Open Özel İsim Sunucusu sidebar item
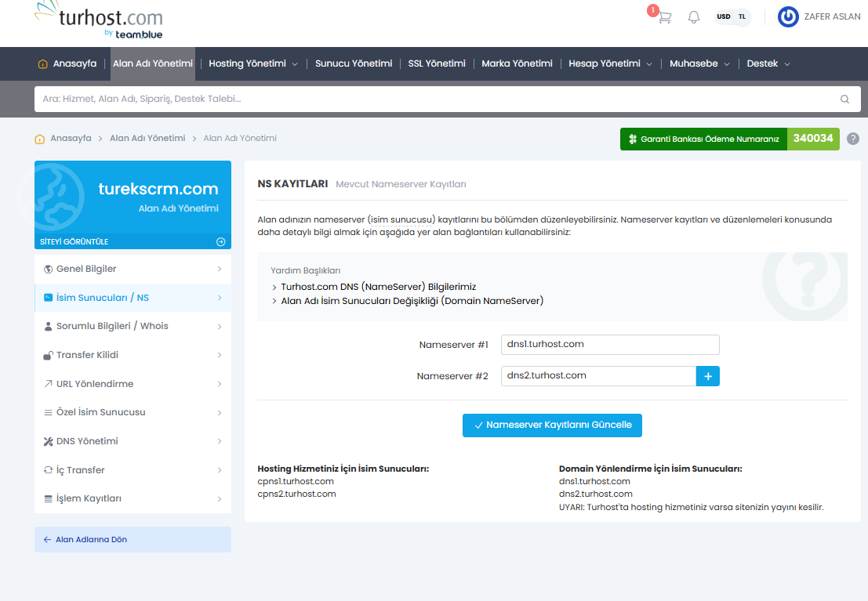Image resolution: width=868 pixels, height=601 pixels. click(133, 413)
